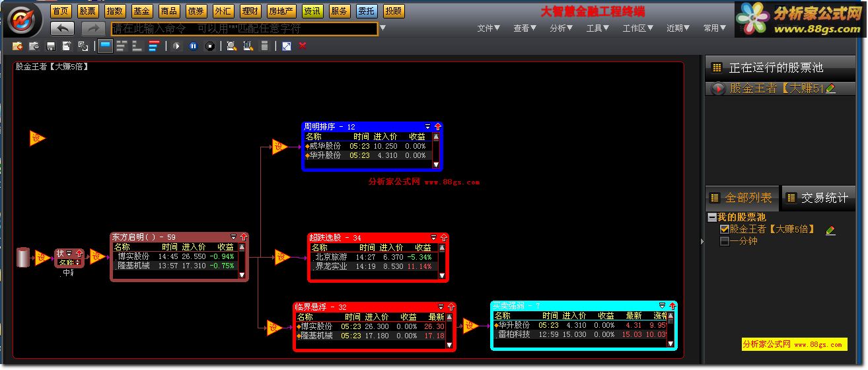Open the cyan box dropdown menu
Image resolution: width=868 pixels, height=370 pixels.
[x=663, y=305]
